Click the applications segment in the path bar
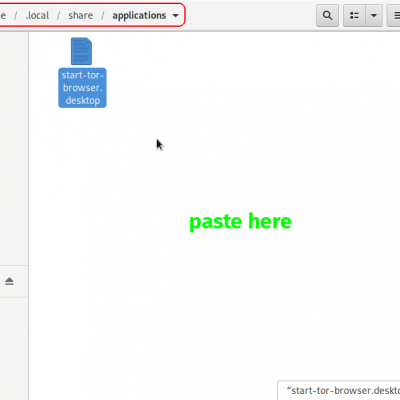Image resolution: width=400 pixels, height=400 pixels. pyautogui.click(x=139, y=15)
